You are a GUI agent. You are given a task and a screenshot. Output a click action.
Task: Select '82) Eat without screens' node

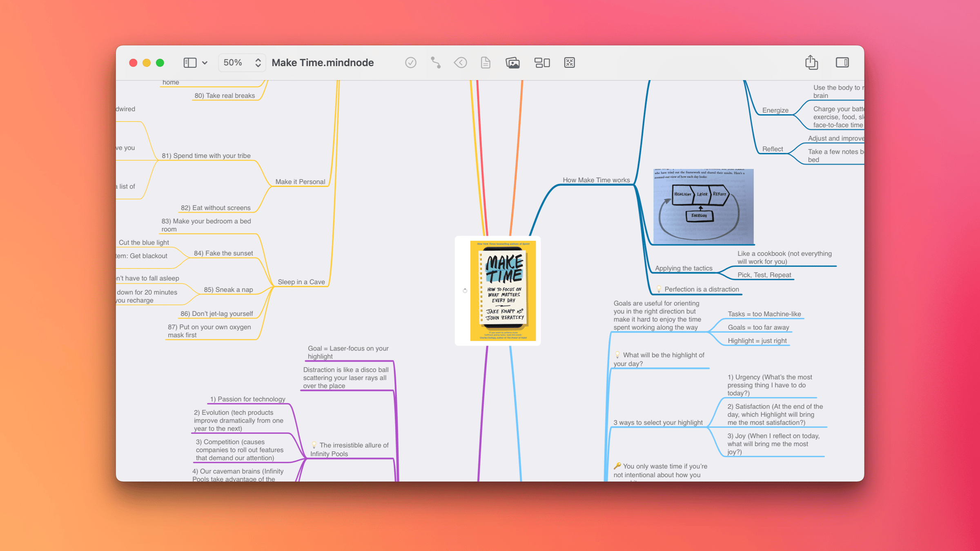(x=216, y=208)
